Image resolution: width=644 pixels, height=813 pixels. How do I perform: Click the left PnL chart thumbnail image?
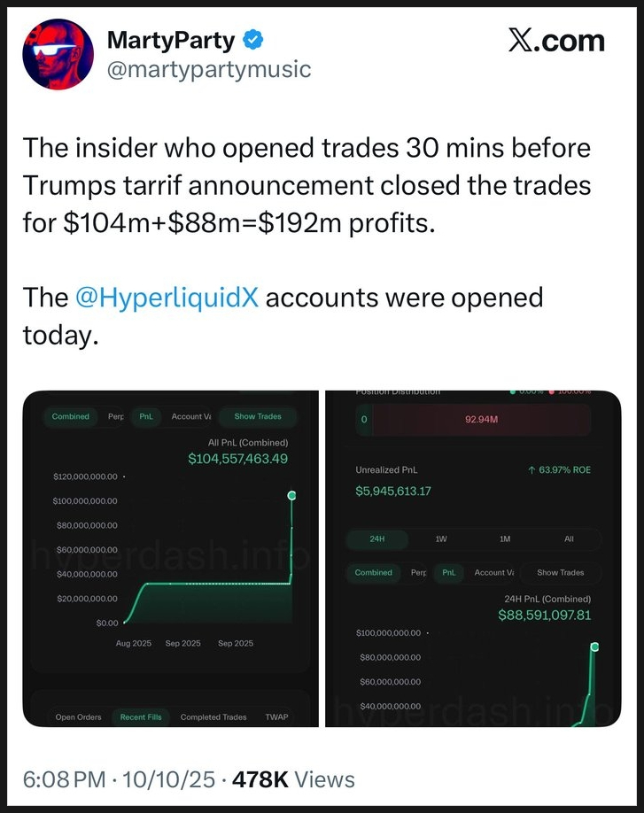tap(170, 558)
